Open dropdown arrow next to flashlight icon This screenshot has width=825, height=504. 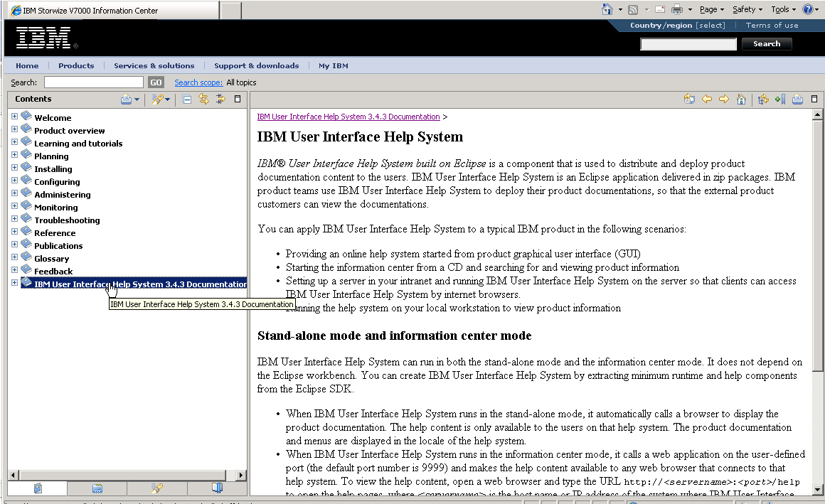click(168, 99)
